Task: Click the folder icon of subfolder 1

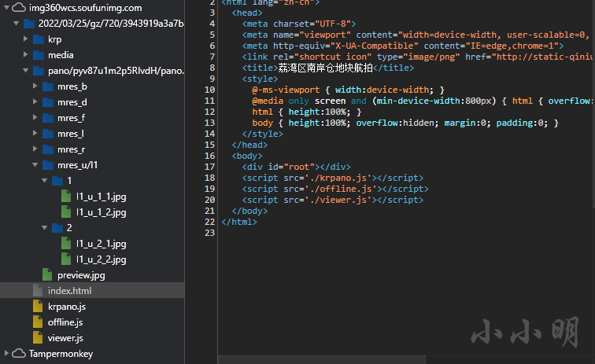Action: [x=57, y=181]
